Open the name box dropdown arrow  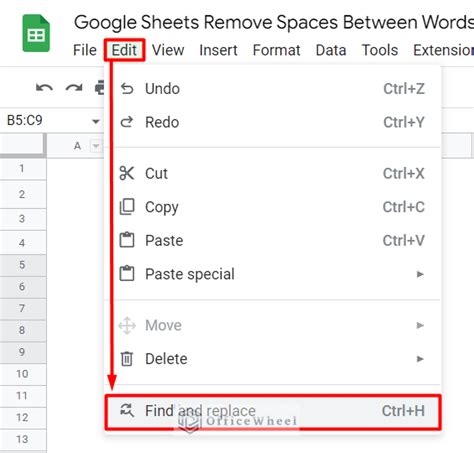[96, 121]
